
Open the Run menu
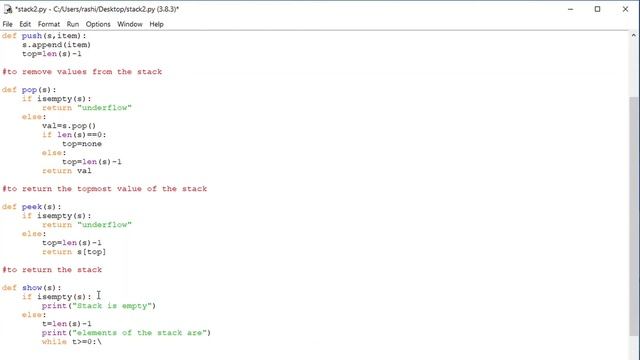point(73,24)
